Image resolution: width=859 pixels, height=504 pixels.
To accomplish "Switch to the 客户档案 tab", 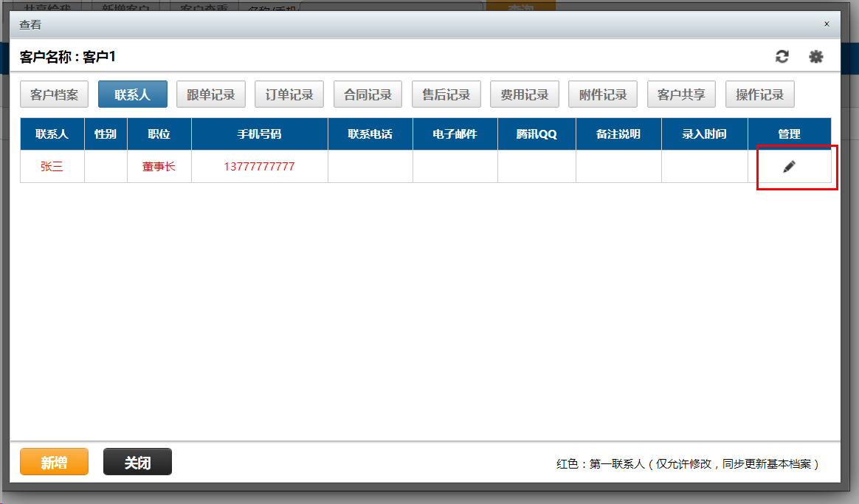I will [x=54, y=94].
